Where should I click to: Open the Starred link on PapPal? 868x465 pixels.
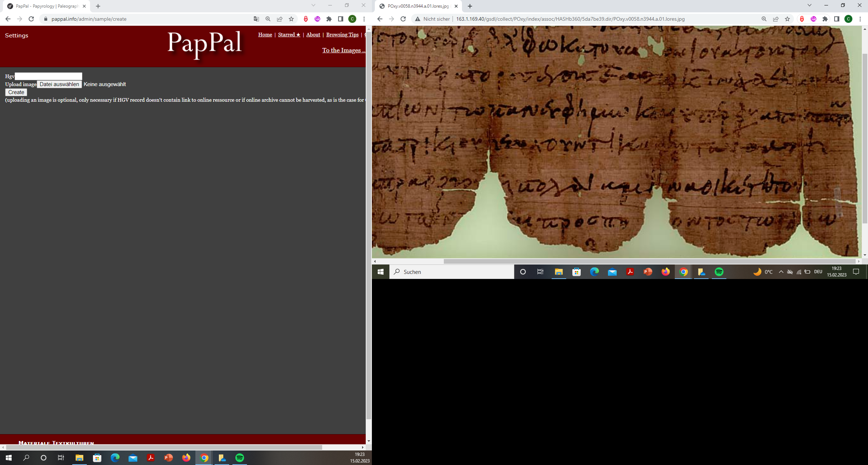(x=289, y=35)
